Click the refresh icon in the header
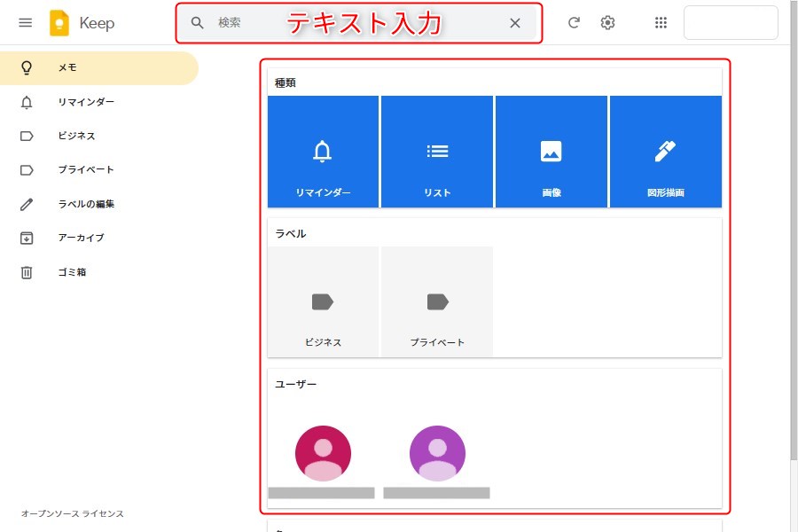 [x=574, y=23]
